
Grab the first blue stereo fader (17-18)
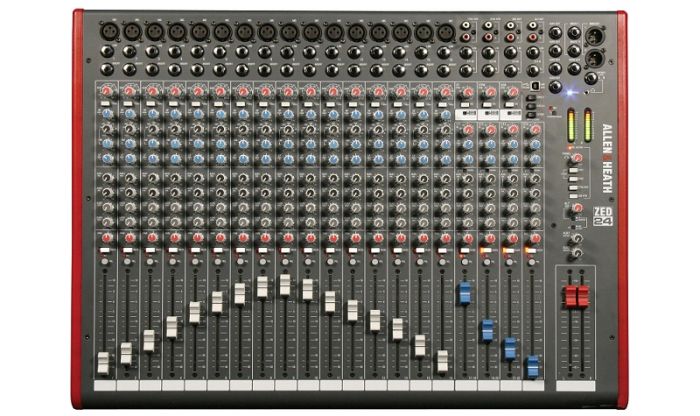[465, 293]
